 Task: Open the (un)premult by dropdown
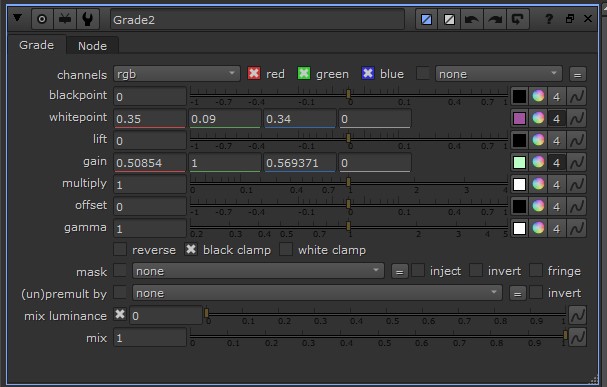[317, 293]
